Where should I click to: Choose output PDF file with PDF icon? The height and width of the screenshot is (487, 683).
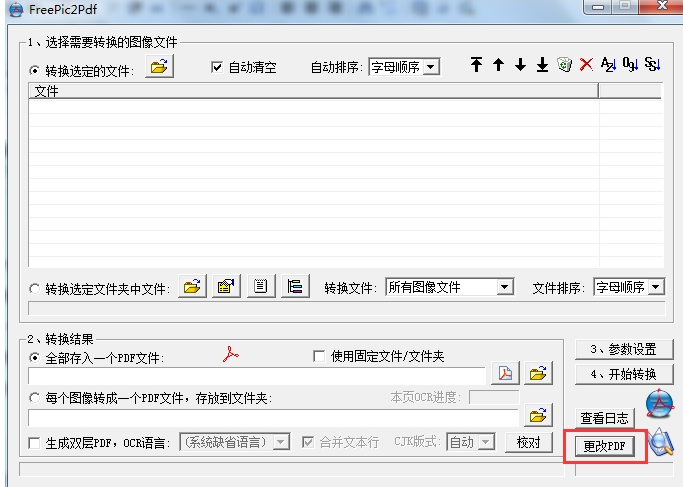coord(505,373)
